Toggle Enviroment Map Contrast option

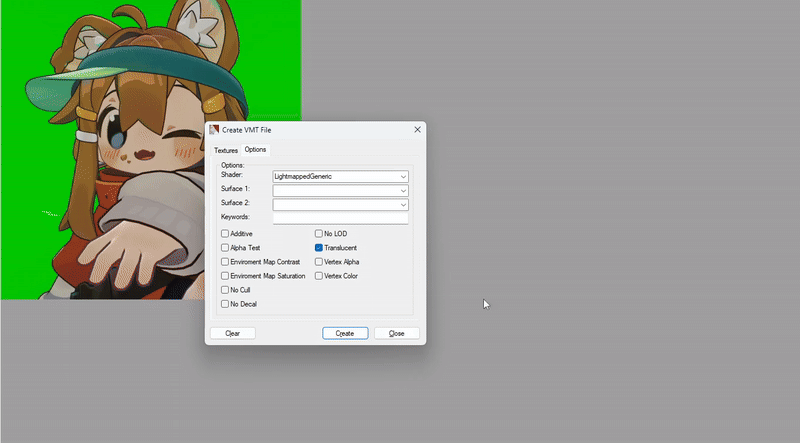click(x=225, y=262)
